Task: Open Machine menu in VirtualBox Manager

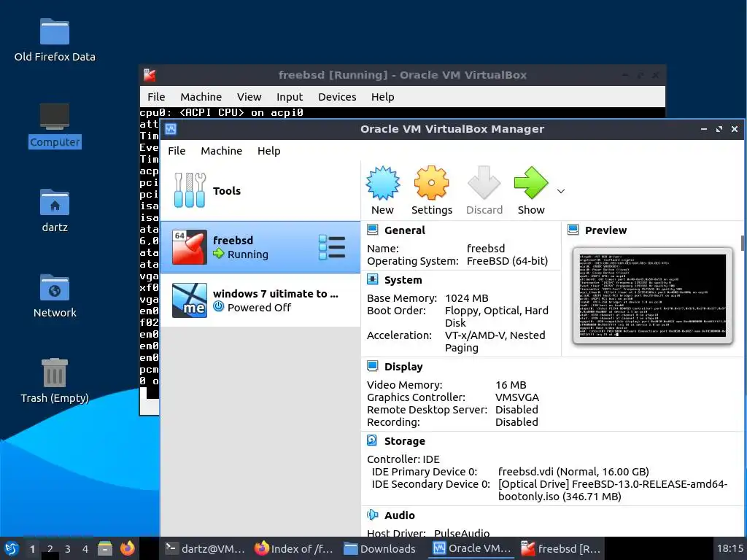Action: 221,151
